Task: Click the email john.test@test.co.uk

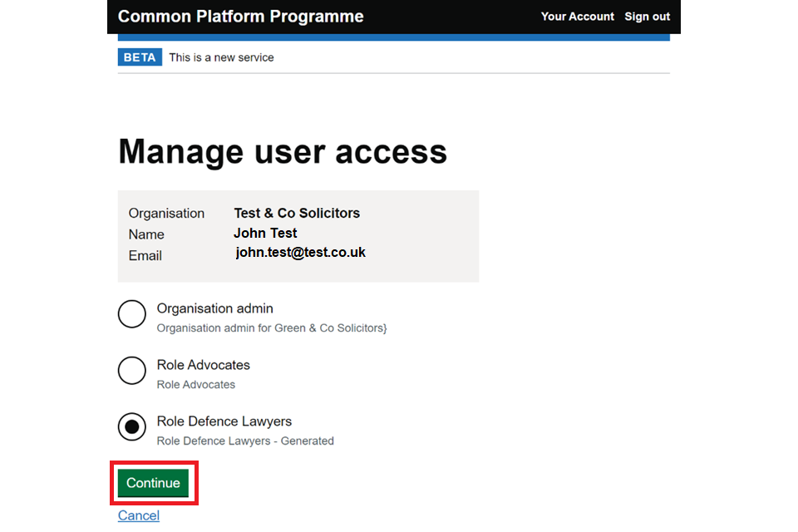Action: click(x=300, y=253)
